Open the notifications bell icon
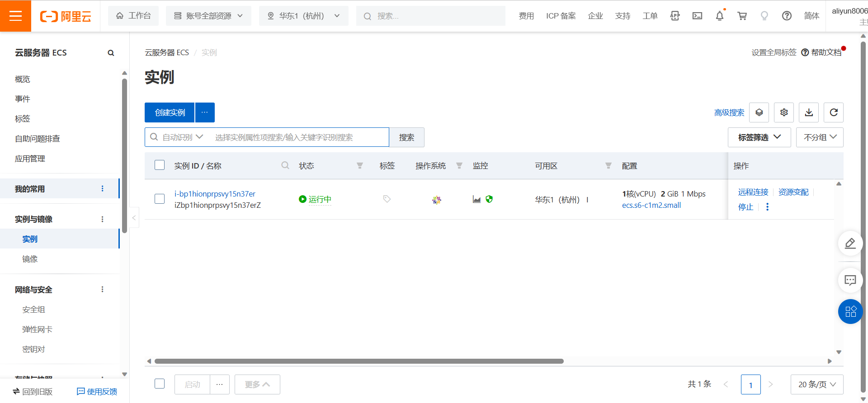This screenshot has width=868, height=403. tap(719, 16)
